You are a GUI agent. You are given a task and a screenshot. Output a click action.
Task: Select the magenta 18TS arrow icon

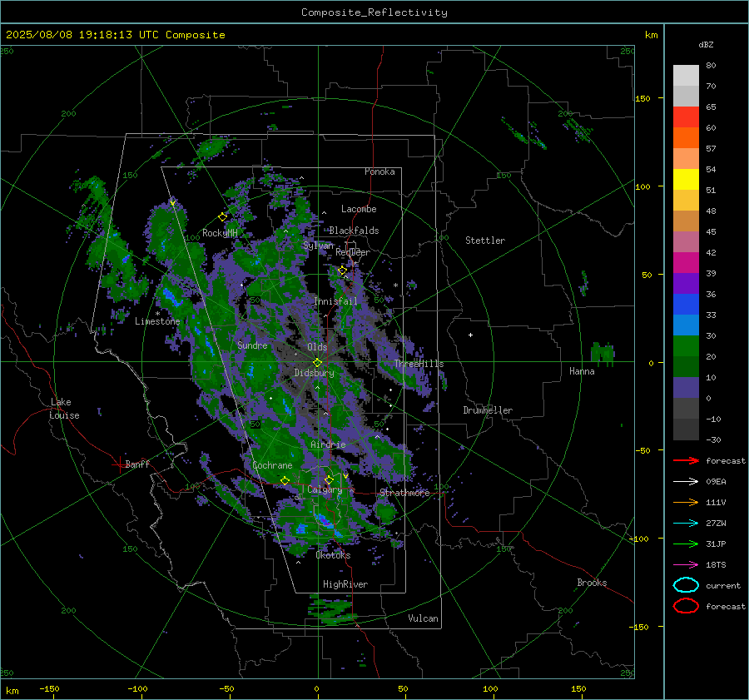pyautogui.click(x=686, y=564)
